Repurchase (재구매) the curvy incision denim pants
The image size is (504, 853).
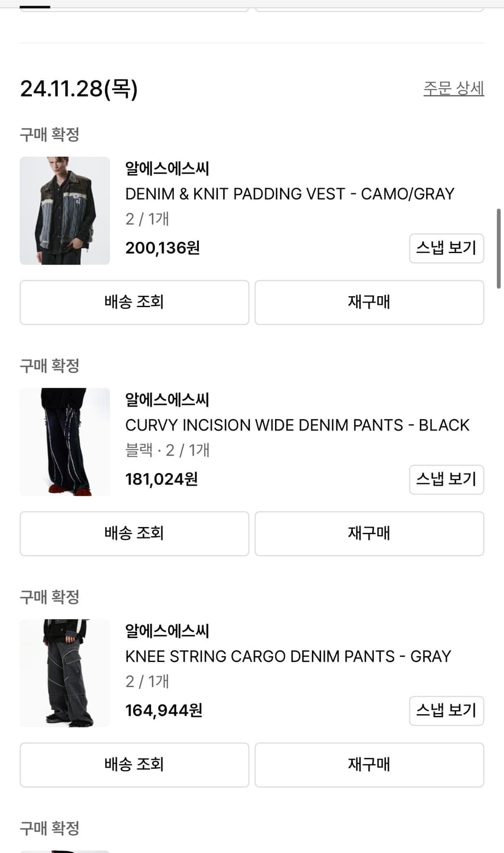coord(369,533)
